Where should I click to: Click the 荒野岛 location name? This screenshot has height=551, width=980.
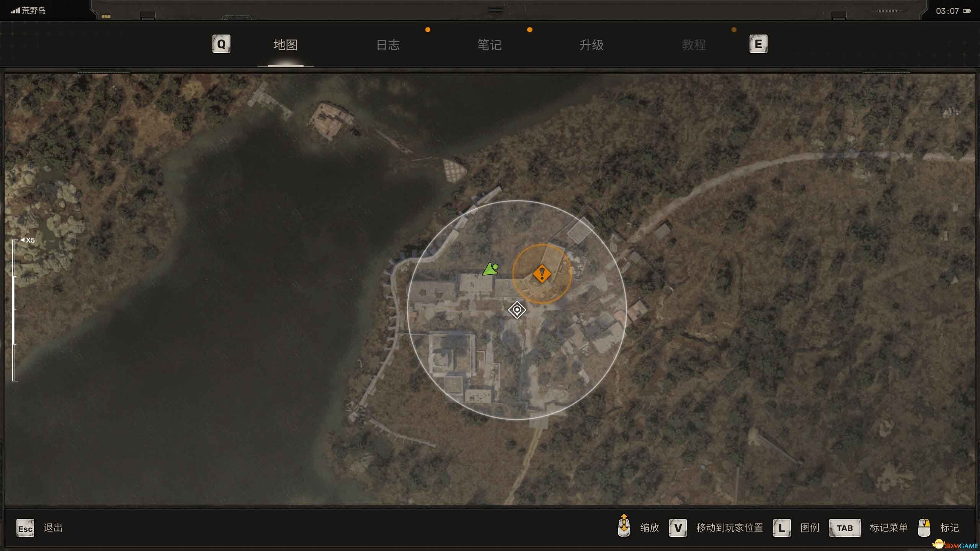pos(34,11)
